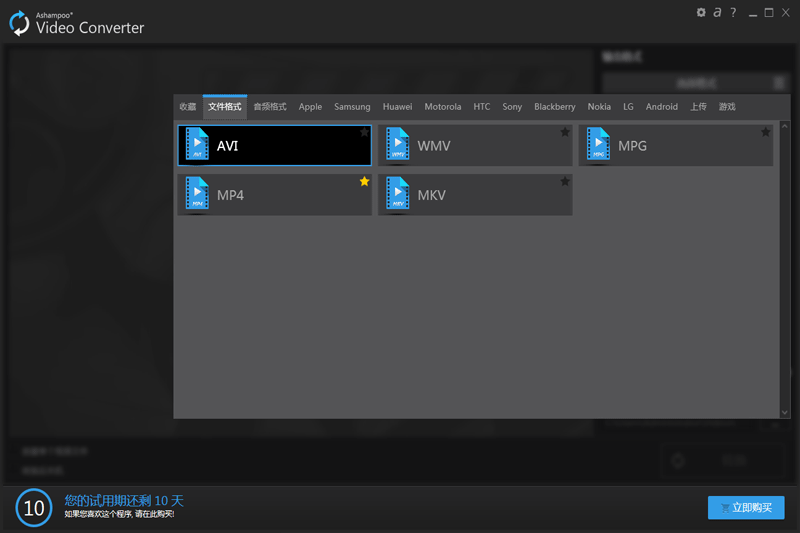800x533 pixels.
Task: Select MP4 format tile
Action: 274,194
